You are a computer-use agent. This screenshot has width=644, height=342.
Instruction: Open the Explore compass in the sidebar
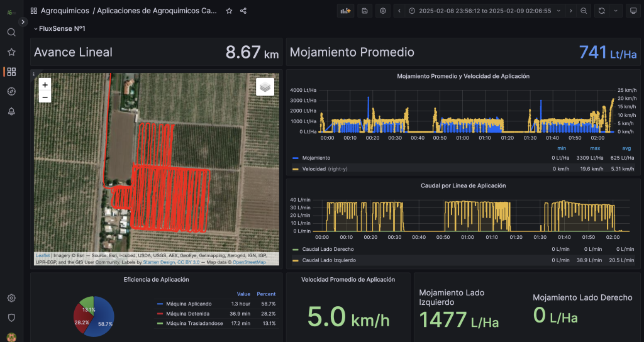11,92
